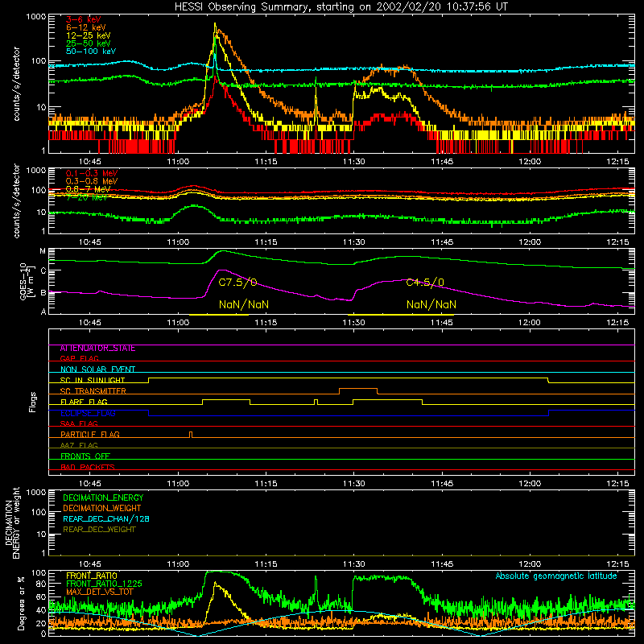This screenshot has width=644, height=644.
Task: Click the yellow flare interval bar under C7.5/0
Action: click(218, 315)
